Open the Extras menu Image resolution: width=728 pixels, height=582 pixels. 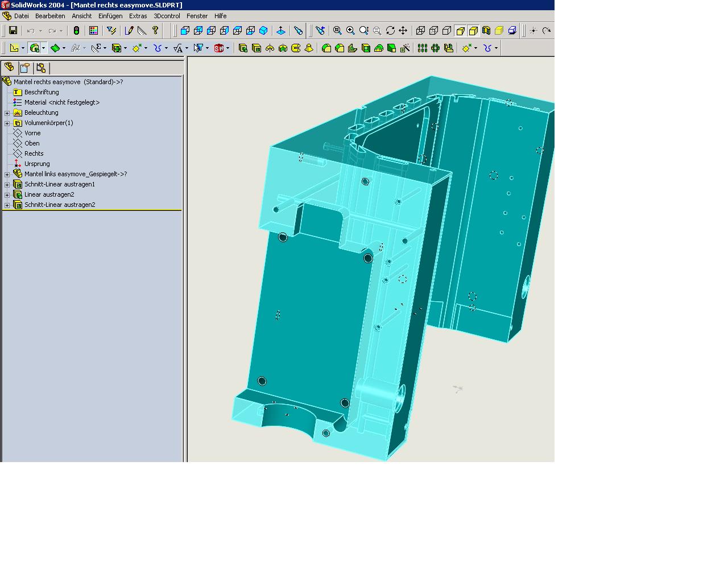pos(138,16)
